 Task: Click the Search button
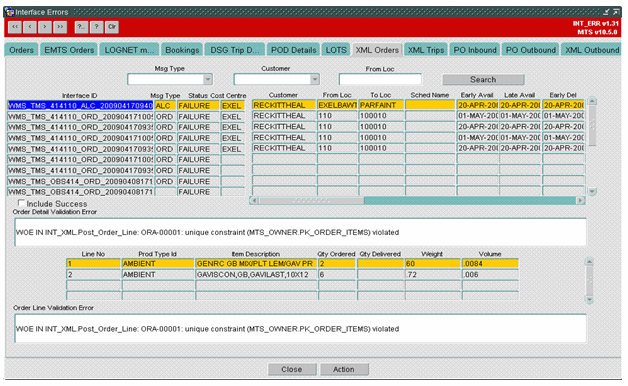[483, 79]
